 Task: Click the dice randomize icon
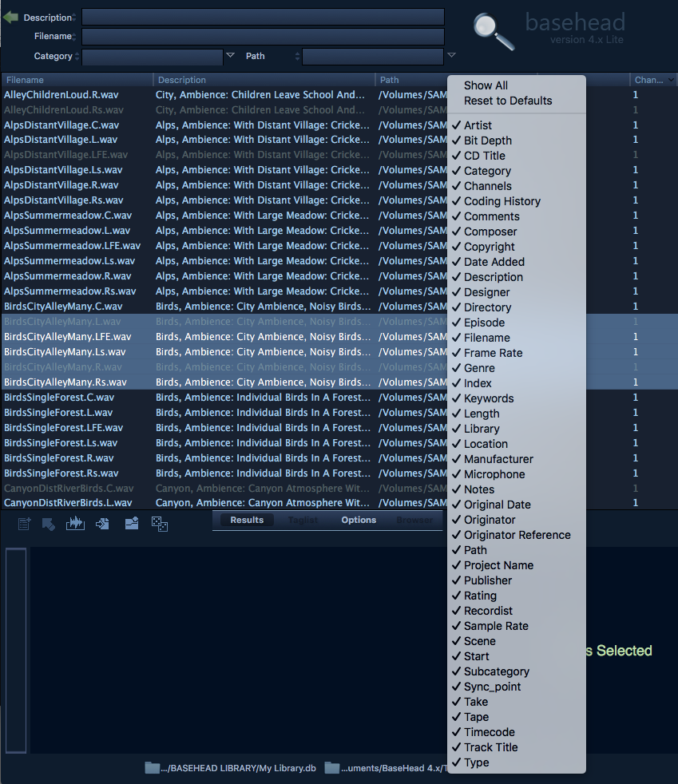click(x=160, y=524)
